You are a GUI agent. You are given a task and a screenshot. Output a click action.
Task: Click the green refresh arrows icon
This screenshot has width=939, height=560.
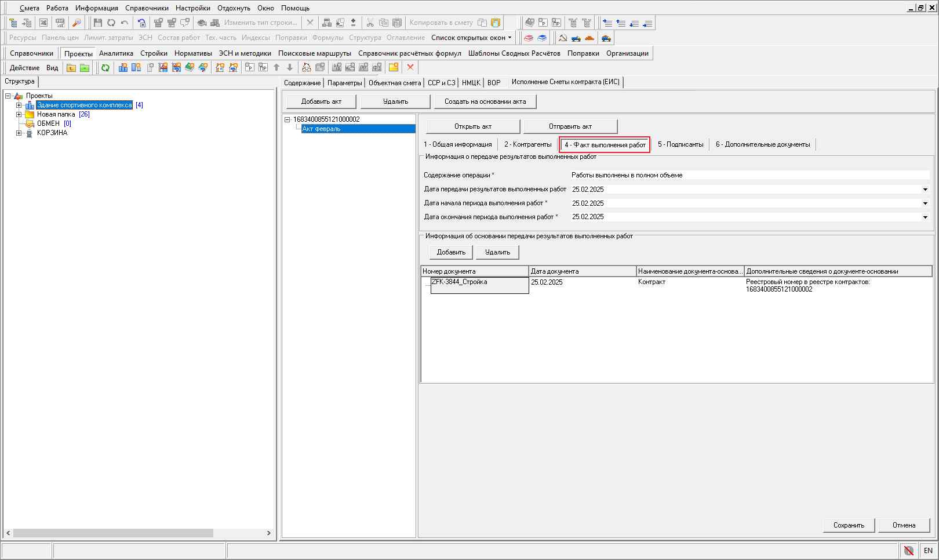pyautogui.click(x=105, y=68)
